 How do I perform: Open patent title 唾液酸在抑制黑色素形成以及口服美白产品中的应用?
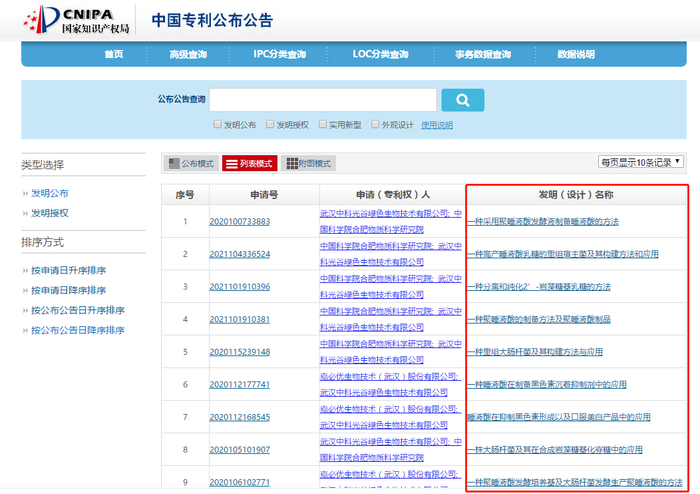coord(559,417)
